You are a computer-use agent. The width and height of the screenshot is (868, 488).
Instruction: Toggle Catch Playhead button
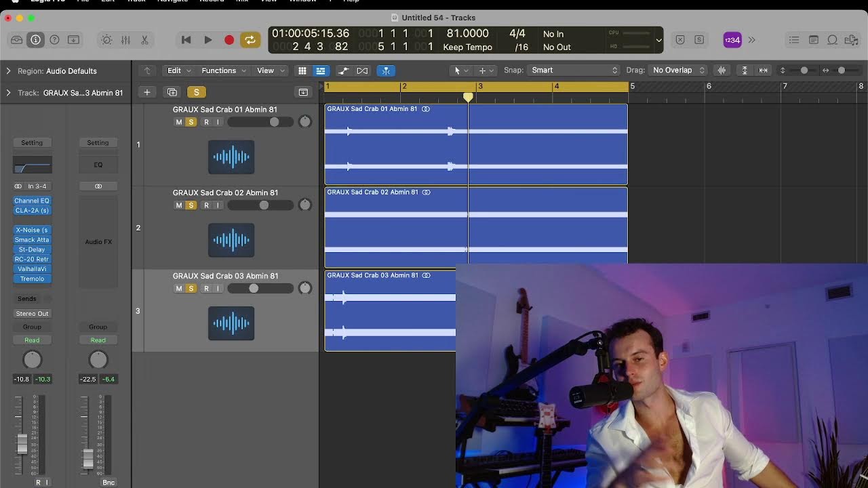(386, 70)
